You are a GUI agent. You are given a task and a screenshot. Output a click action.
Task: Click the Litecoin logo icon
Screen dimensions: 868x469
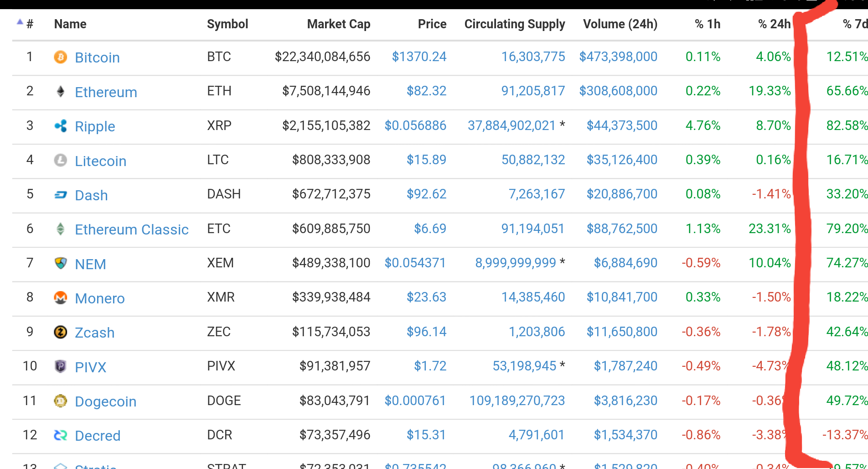click(x=60, y=160)
